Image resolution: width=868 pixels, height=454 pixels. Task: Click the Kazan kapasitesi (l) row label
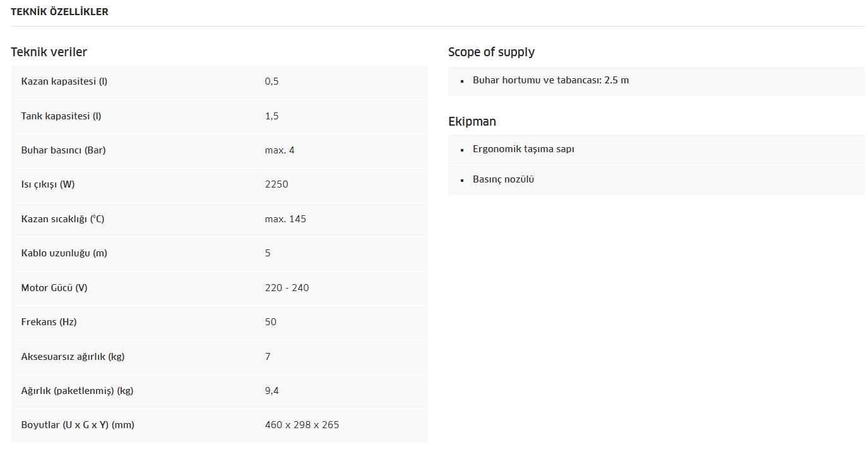[64, 81]
